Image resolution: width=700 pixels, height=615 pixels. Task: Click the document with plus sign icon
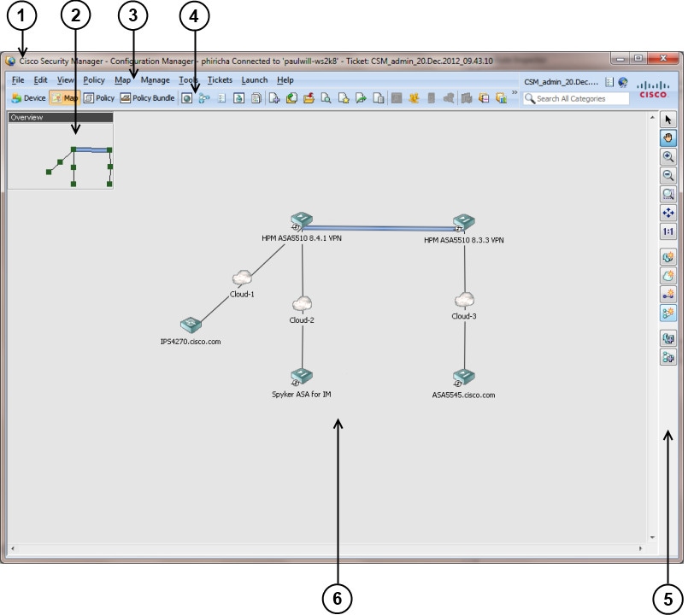point(274,98)
